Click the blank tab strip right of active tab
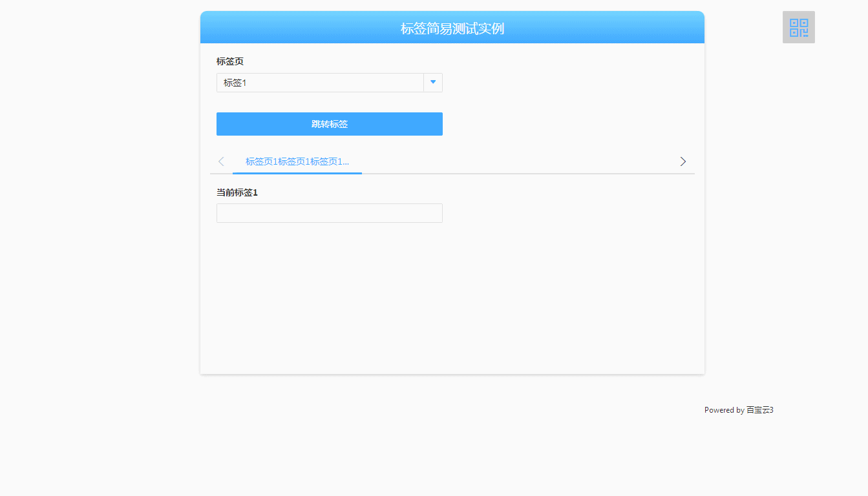 pyautogui.click(x=517, y=161)
